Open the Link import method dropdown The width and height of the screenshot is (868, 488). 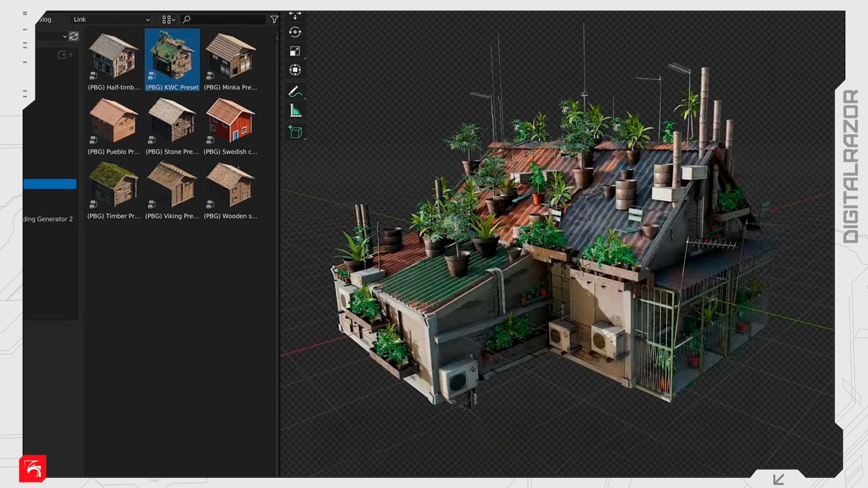(x=111, y=19)
